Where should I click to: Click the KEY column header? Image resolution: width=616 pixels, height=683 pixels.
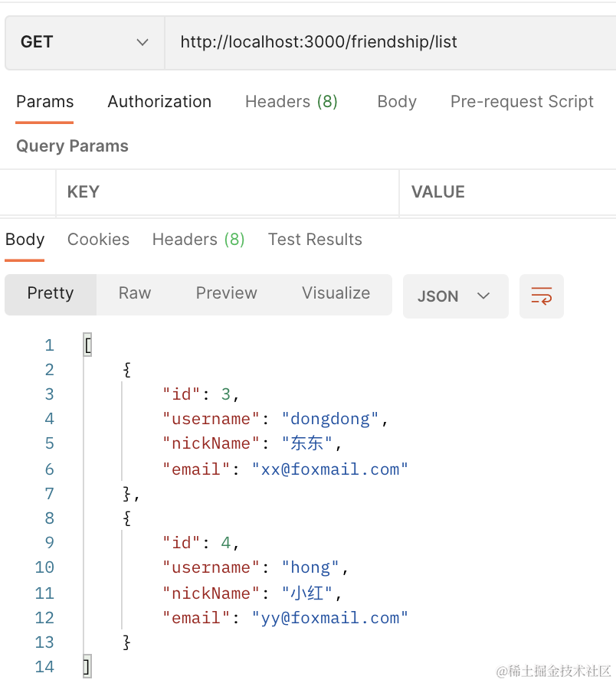click(x=84, y=192)
